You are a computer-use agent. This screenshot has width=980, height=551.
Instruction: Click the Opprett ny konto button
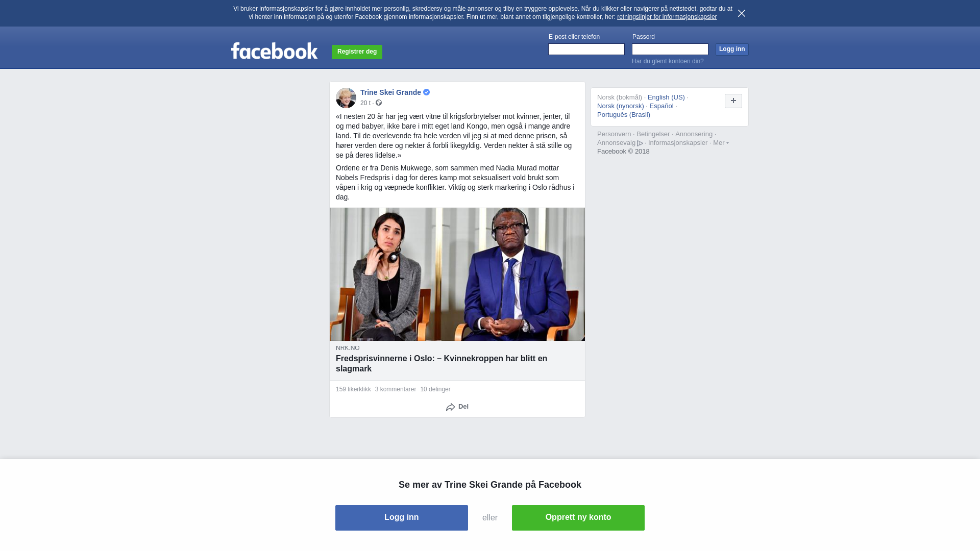pyautogui.click(x=578, y=518)
